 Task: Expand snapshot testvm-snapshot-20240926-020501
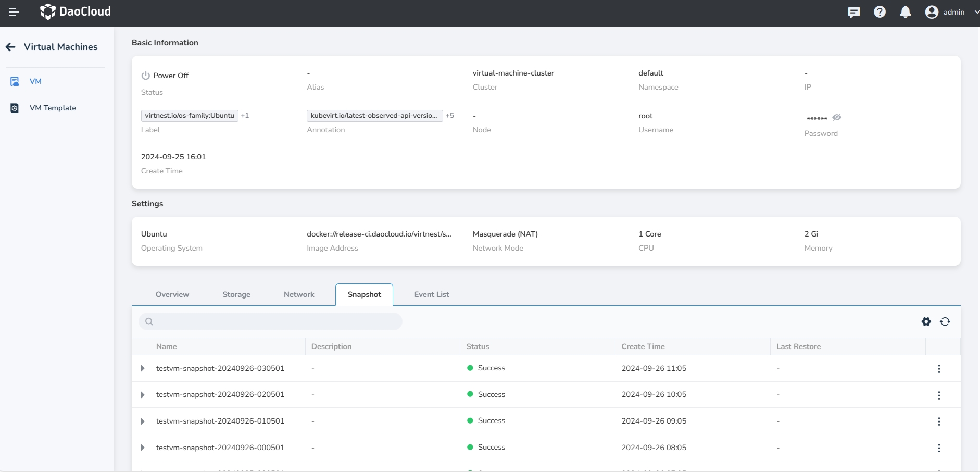[x=142, y=395]
